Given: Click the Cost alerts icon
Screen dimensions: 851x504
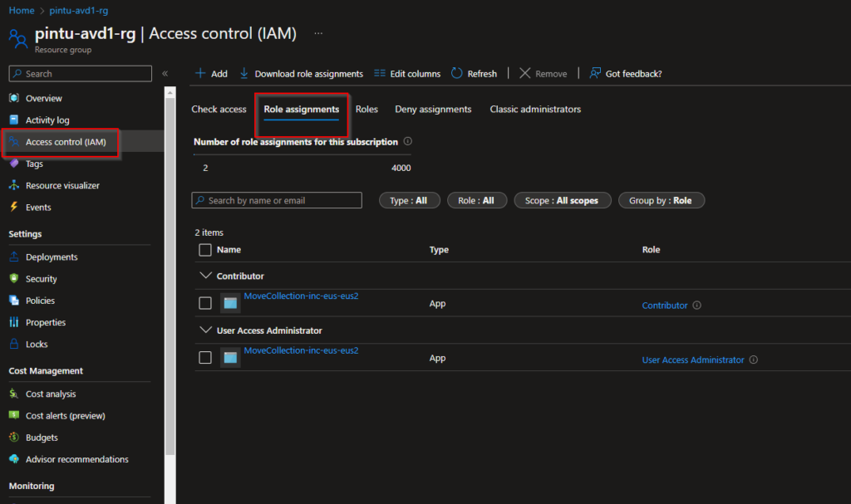Looking at the screenshot, I should click(14, 415).
